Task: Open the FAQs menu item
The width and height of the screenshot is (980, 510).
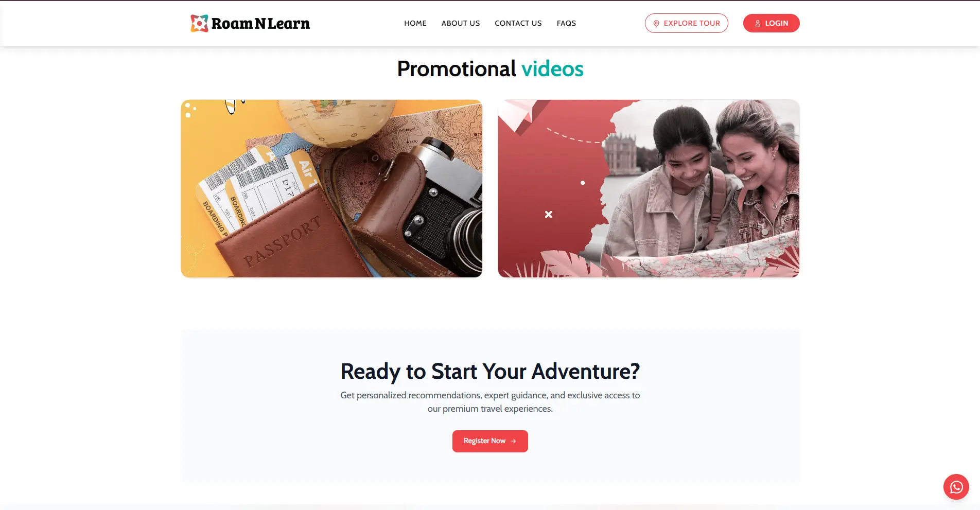Action: 566,23
